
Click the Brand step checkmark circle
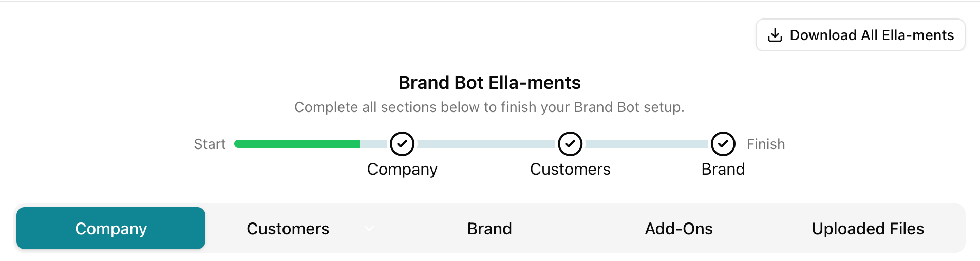(723, 144)
